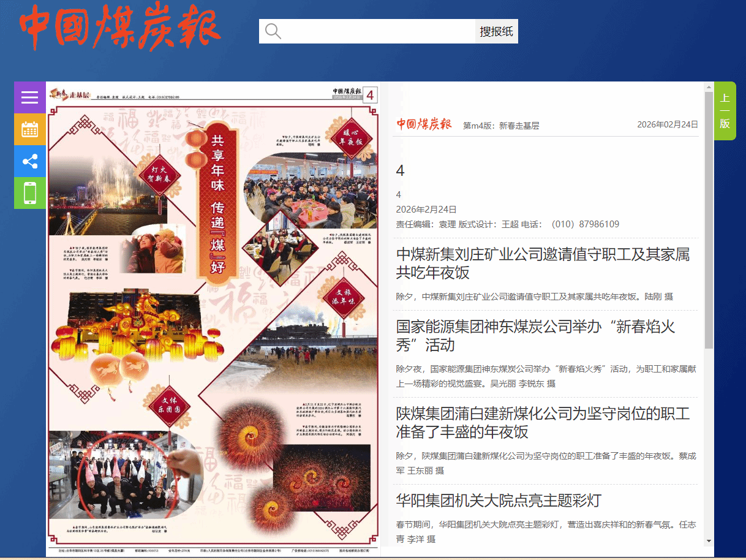Open article 陕煤集团蒲白建新煤化公司 年夜饭
The height and width of the screenshot is (560, 746).
pos(543,422)
